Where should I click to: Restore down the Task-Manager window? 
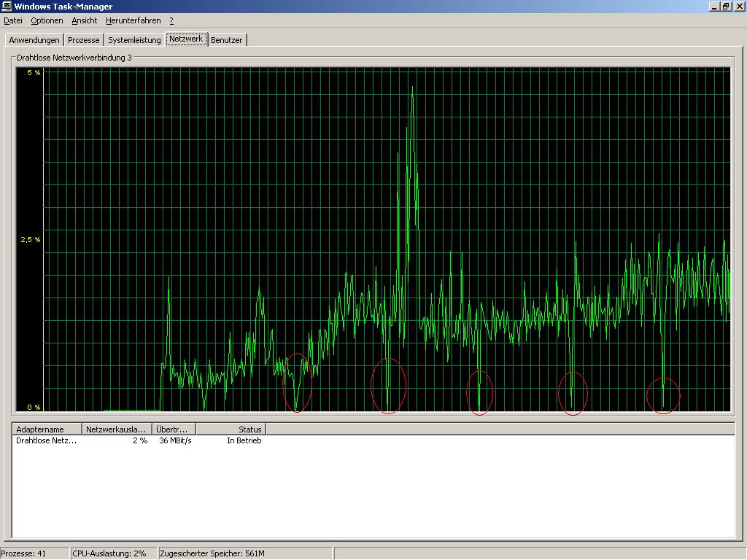(726, 7)
